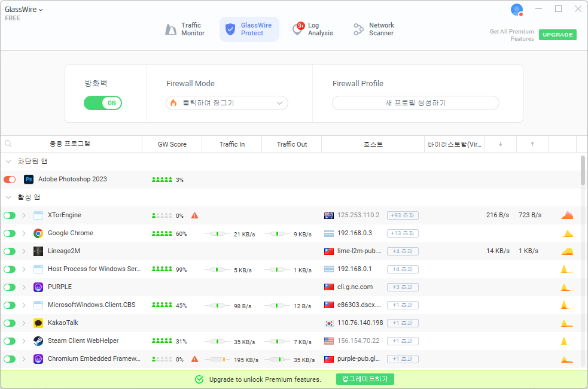The width and height of the screenshot is (588, 389).
Task: Turn off the firewall ON switch
Action: point(103,103)
